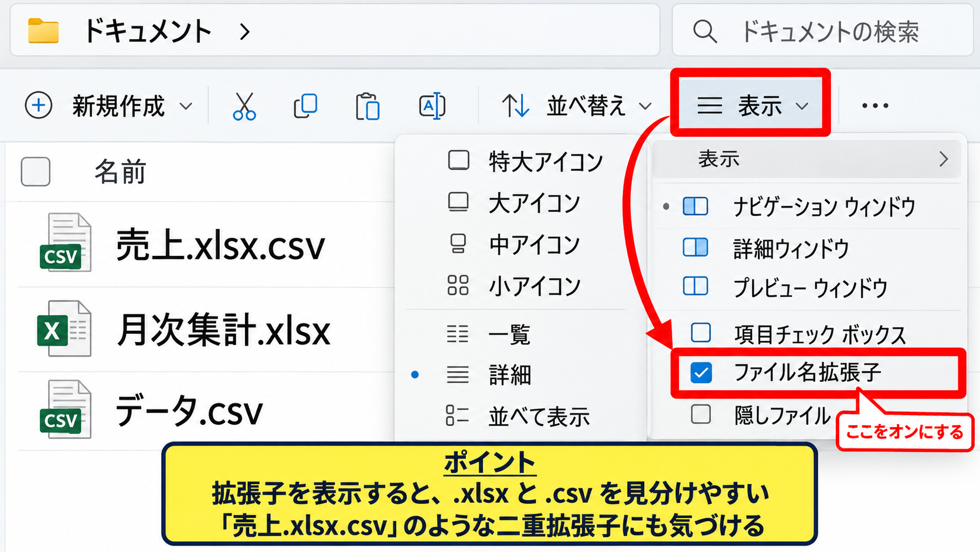The image size is (980, 552).
Task: Click the Excel icon of 月次集計.xlsx
Action: point(64,329)
